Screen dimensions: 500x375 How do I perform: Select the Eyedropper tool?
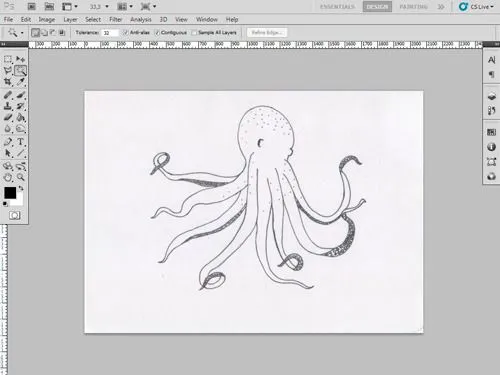pyautogui.click(x=20, y=82)
